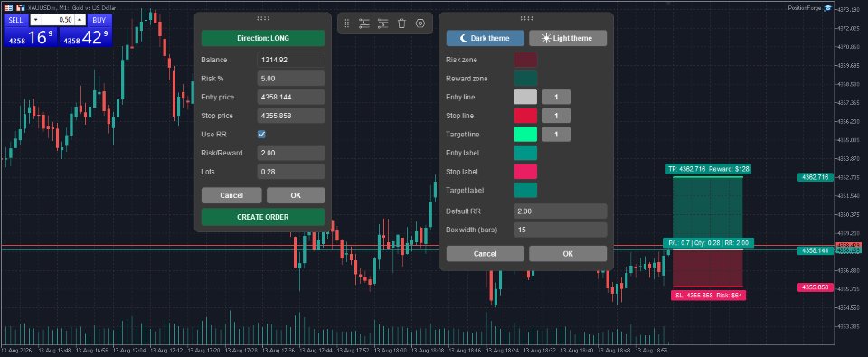This screenshot has height=357, width=868.
Task: Click the 4358.144 entry price tag on axis
Action: 815,250
